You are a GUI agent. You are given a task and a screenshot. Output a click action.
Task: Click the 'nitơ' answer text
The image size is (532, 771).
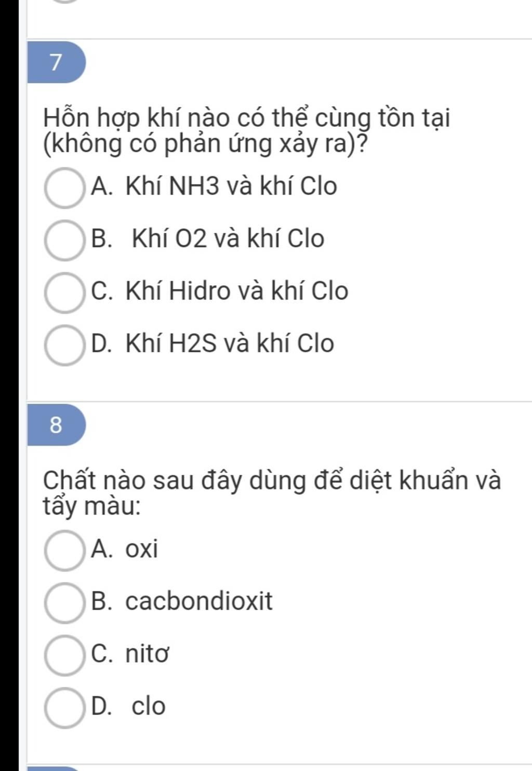tap(147, 654)
